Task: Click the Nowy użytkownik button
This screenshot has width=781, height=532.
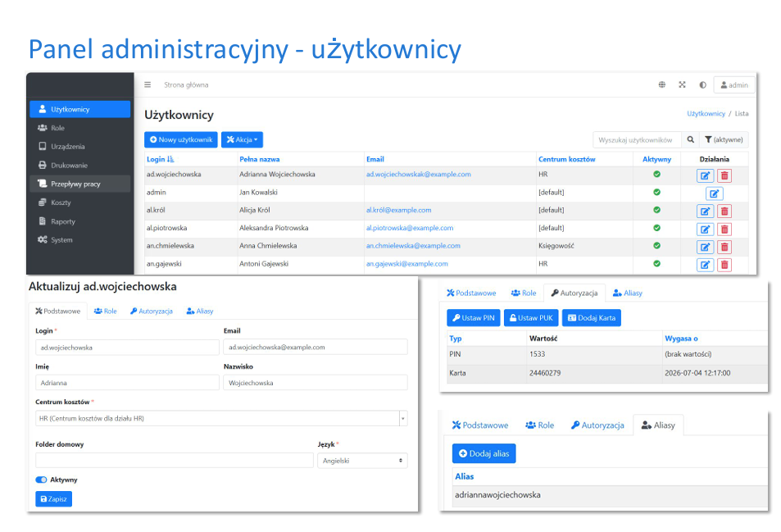Action: point(181,139)
